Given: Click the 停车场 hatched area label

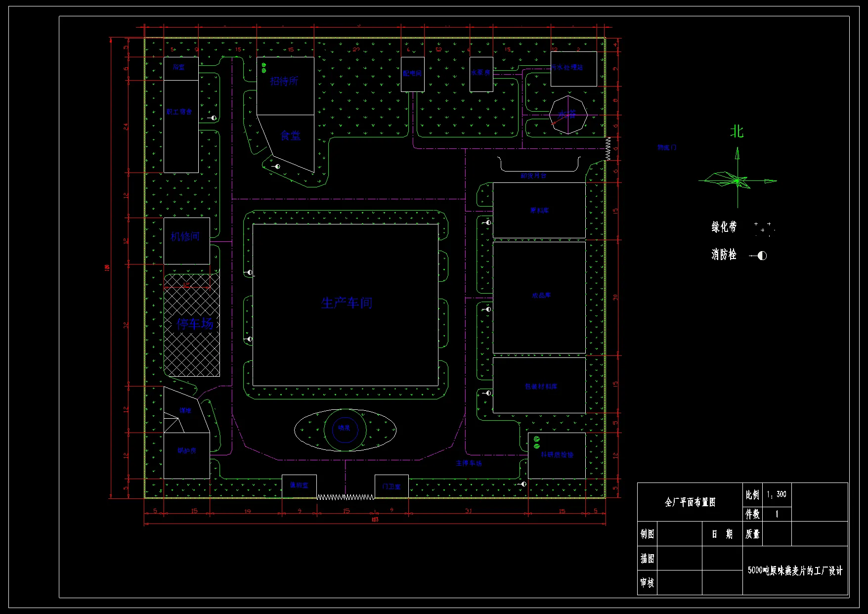Looking at the screenshot, I should click(x=195, y=324).
